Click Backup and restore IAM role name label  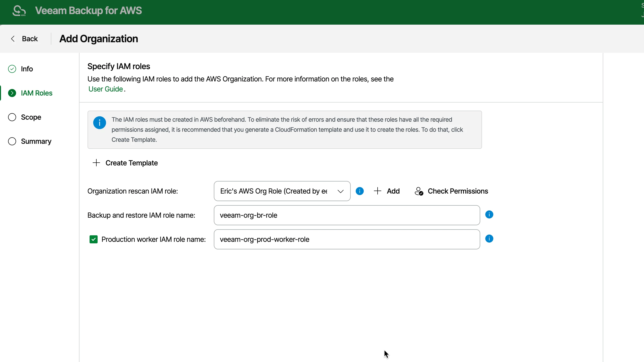pyautogui.click(x=141, y=215)
